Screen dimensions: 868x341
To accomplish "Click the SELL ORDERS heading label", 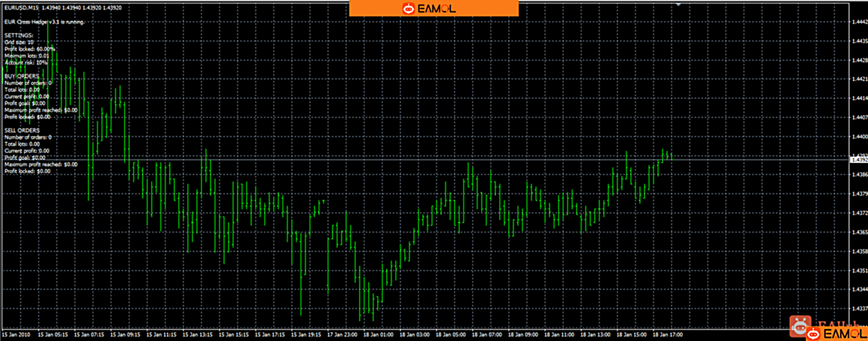I will [22, 130].
